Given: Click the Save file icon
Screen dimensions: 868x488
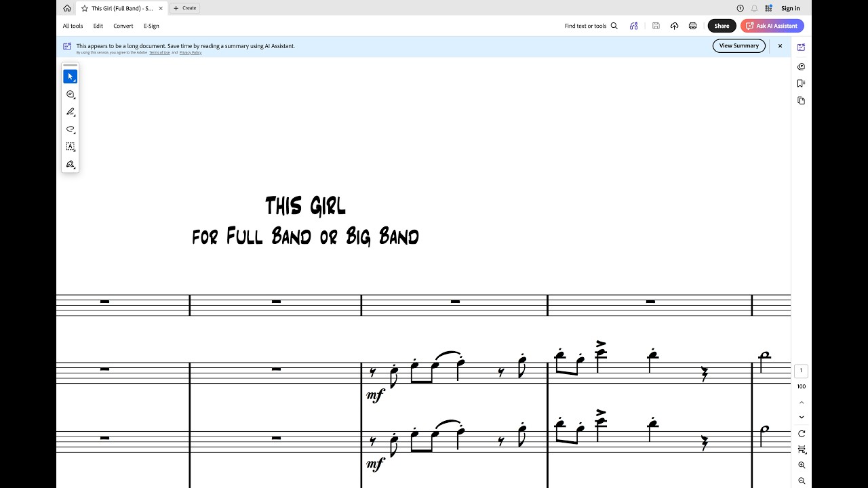Looking at the screenshot, I should click(x=656, y=26).
